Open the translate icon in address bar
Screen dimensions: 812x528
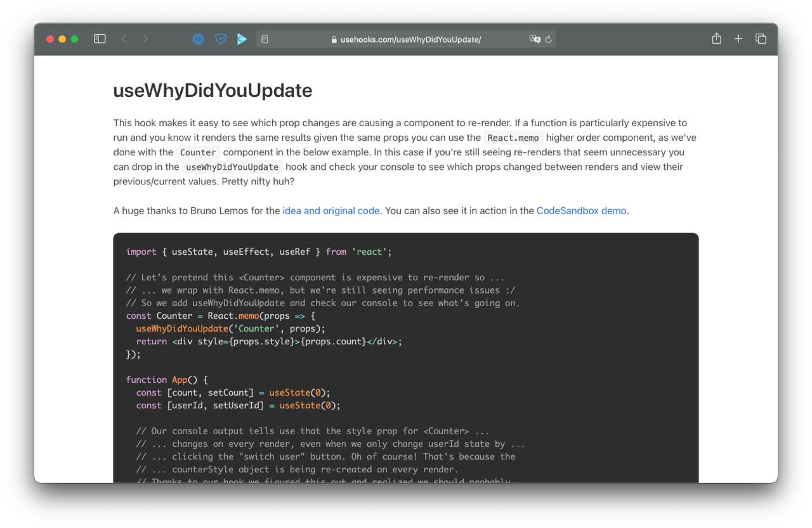click(535, 39)
